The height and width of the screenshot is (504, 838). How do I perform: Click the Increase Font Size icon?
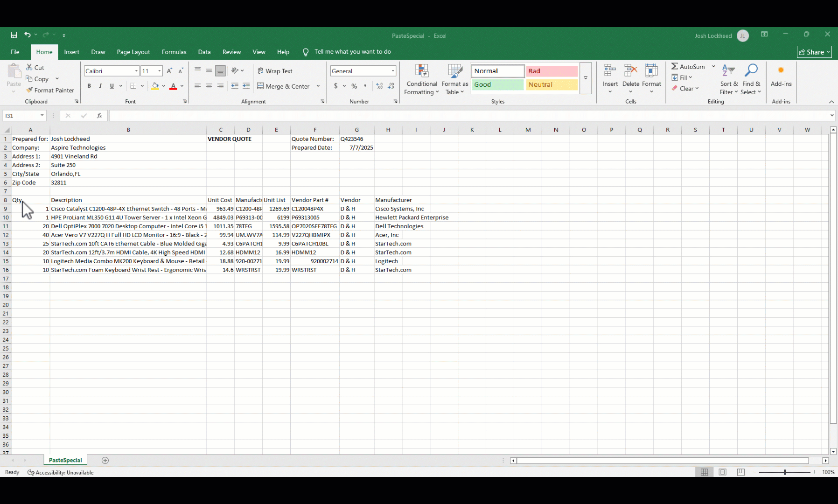[x=169, y=71]
